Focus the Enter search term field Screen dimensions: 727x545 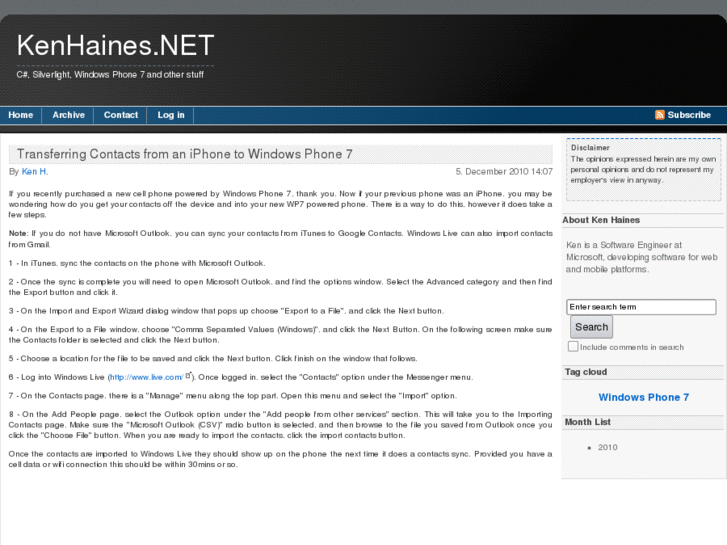641,307
